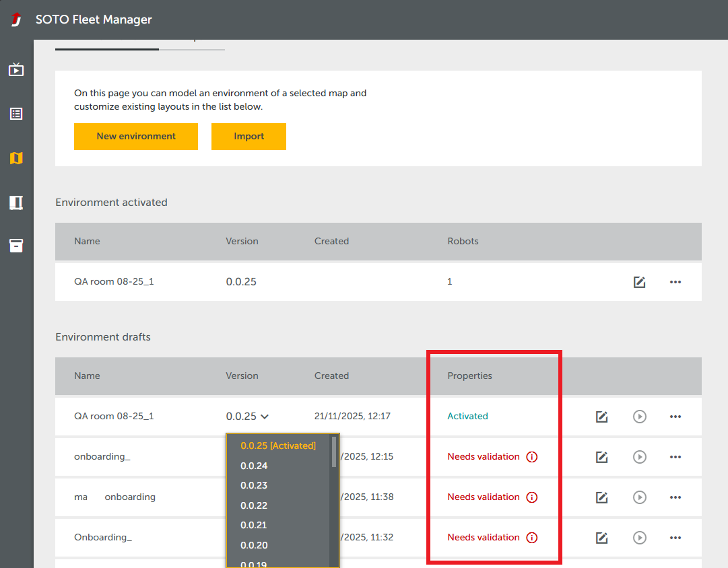Click the Activated status of the QA room draft

pos(467,417)
